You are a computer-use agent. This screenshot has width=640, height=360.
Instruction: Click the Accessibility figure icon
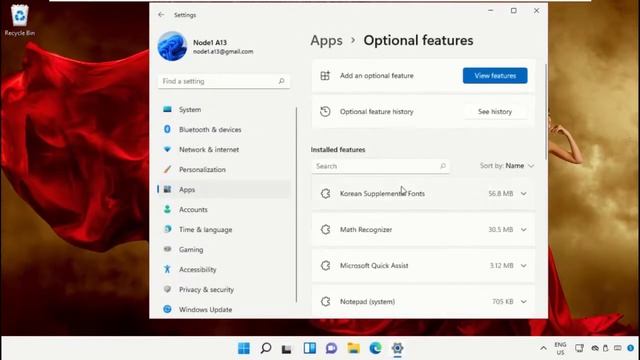tap(167, 269)
